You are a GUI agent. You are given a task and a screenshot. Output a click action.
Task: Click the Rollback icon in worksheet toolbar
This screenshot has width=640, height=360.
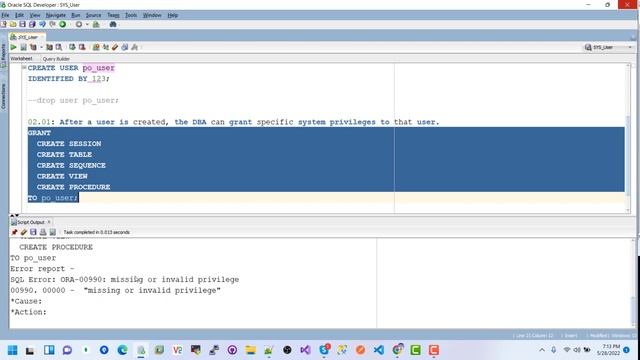pyautogui.click(x=82, y=47)
